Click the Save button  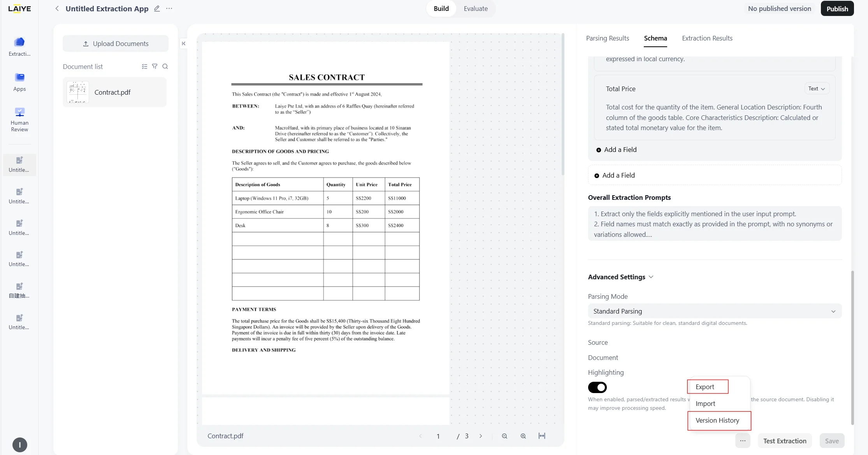[832, 441]
